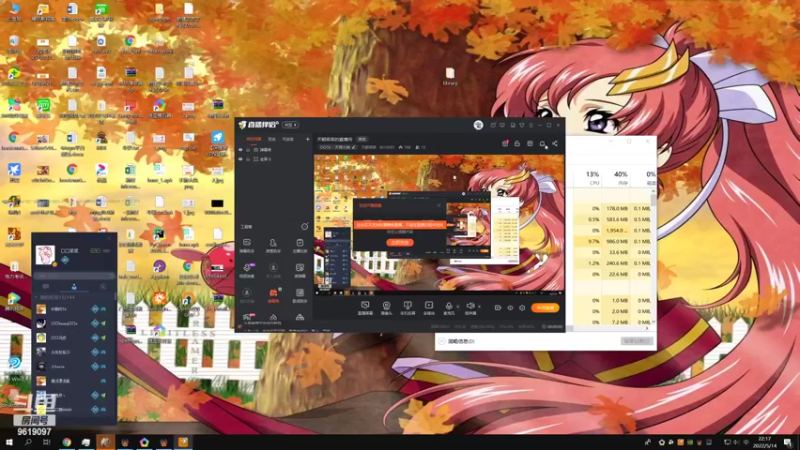Open the highlighted orange toolbox tool

273,295
